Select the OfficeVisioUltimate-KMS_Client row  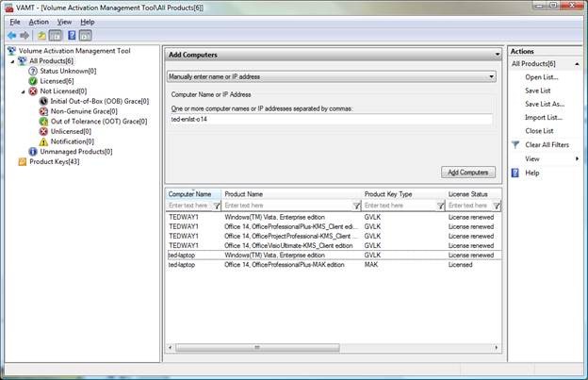[x=334, y=246]
